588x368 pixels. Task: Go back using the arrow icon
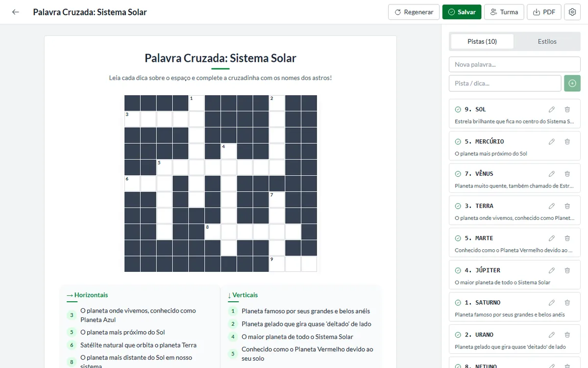coord(16,12)
